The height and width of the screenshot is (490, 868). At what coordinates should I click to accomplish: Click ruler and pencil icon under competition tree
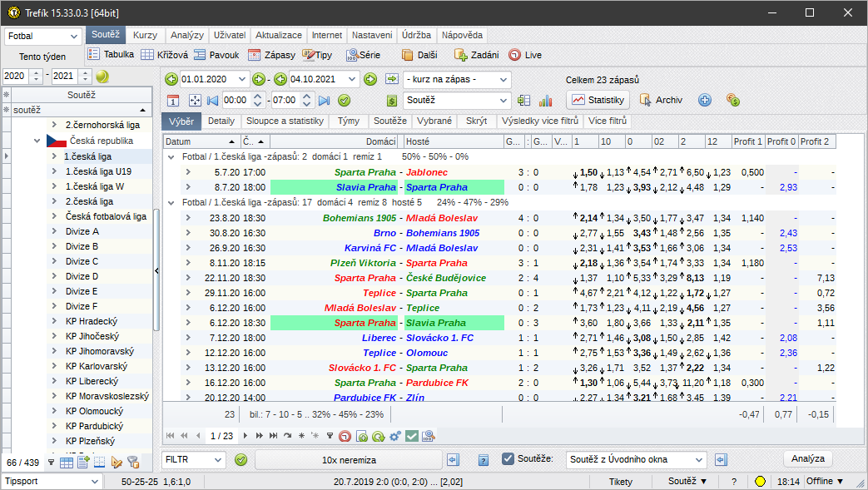tap(117, 463)
